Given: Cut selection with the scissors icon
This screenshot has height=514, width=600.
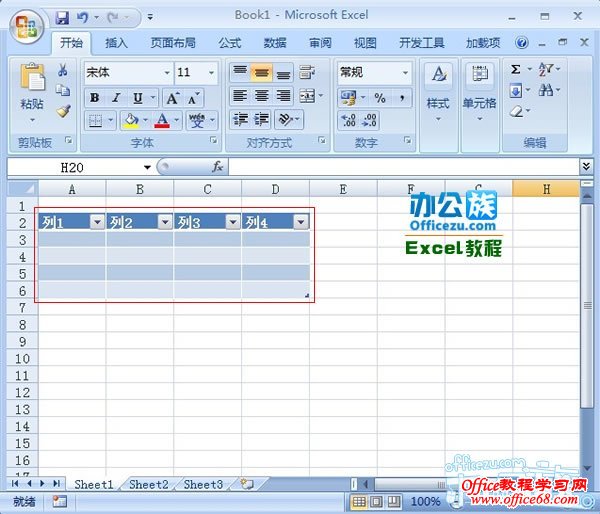Looking at the screenshot, I should point(62,70).
